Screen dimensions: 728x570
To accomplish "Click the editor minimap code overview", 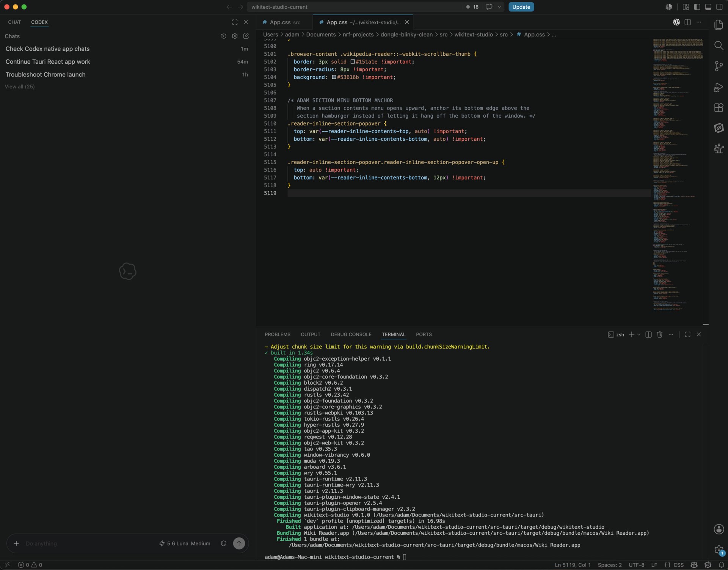I will click(678, 174).
